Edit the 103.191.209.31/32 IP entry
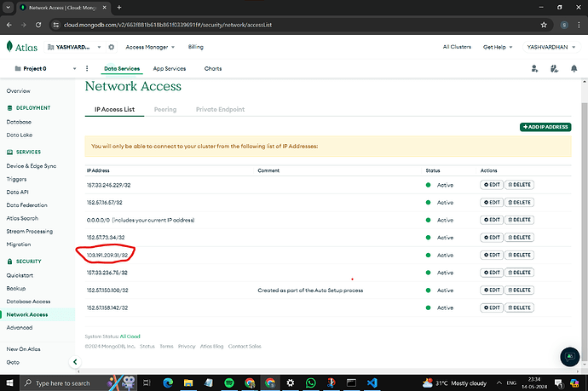This screenshot has width=588, height=391. click(x=492, y=255)
